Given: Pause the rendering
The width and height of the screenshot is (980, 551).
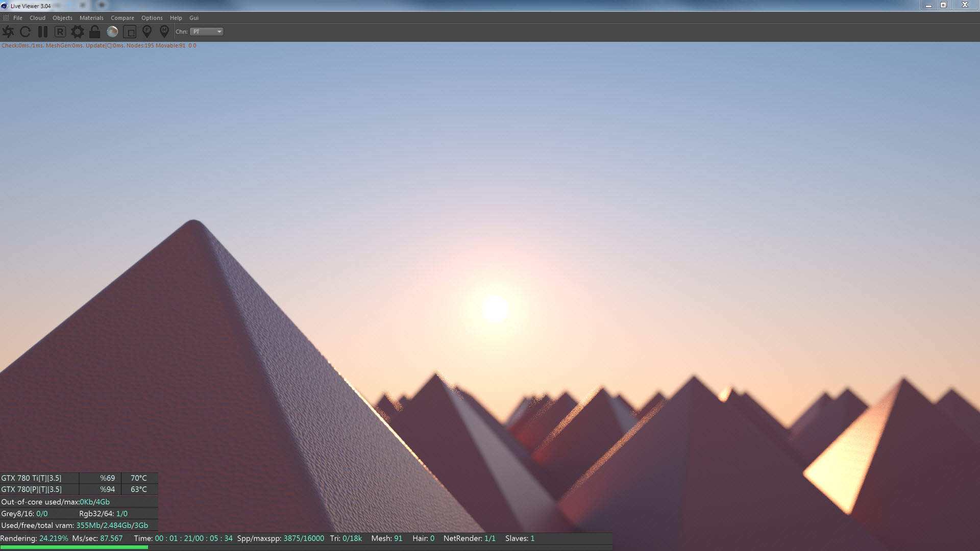Looking at the screenshot, I should point(43,32).
